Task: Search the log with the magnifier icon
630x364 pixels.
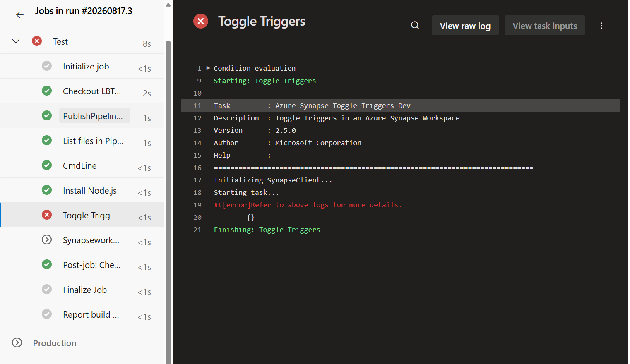Action: coord(415,26)
